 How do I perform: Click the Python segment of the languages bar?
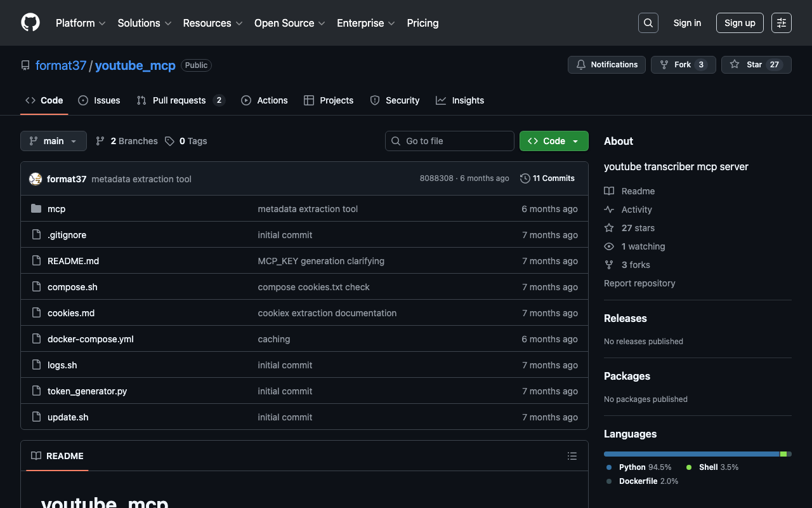[691, 454]
